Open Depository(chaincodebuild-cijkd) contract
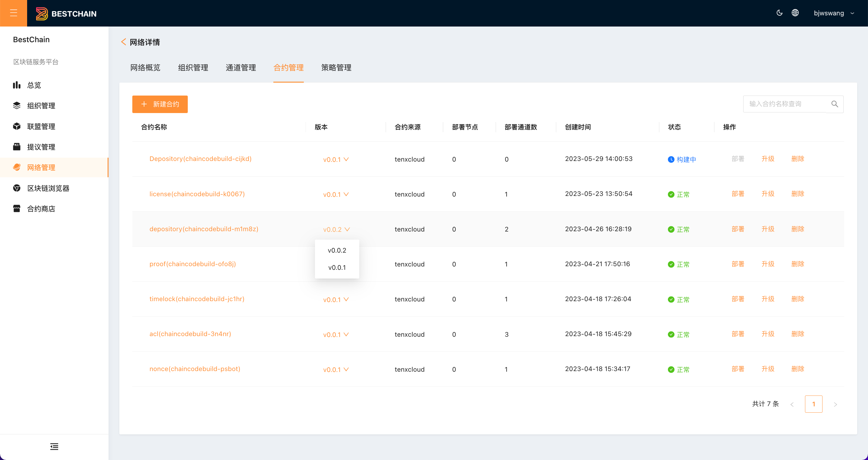 tap(200, 159)
